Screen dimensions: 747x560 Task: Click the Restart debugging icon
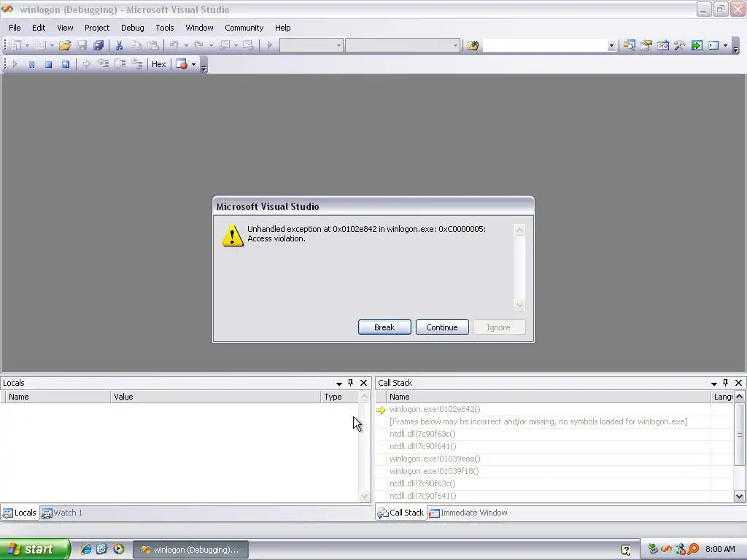65,64
